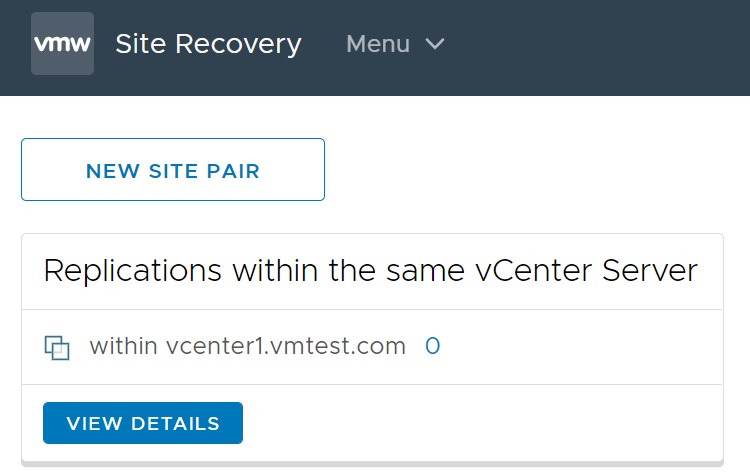Click card footer space beside VIEW DETAILS
This screenshot has height=473, width=750.
(x=480, y=423)
